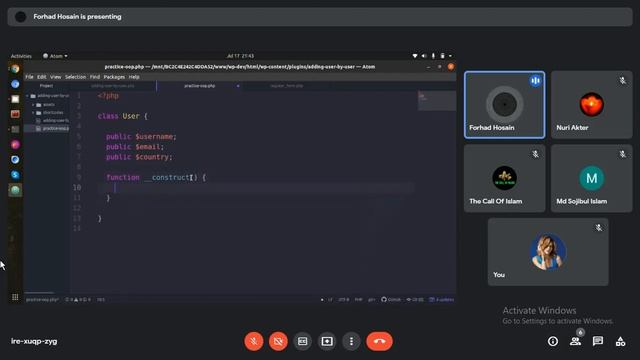The width and height of the screenshot is (640, 360).
Task: Open the three-dot more options menu
Action: click(351, 341)
